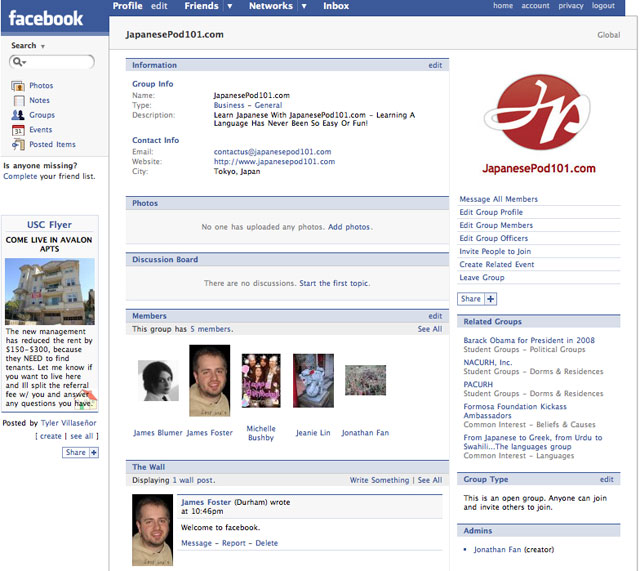Click the 5 members link
Viewport: 640px width, 571px height.
pyautogui.click(x=211, y=329)
